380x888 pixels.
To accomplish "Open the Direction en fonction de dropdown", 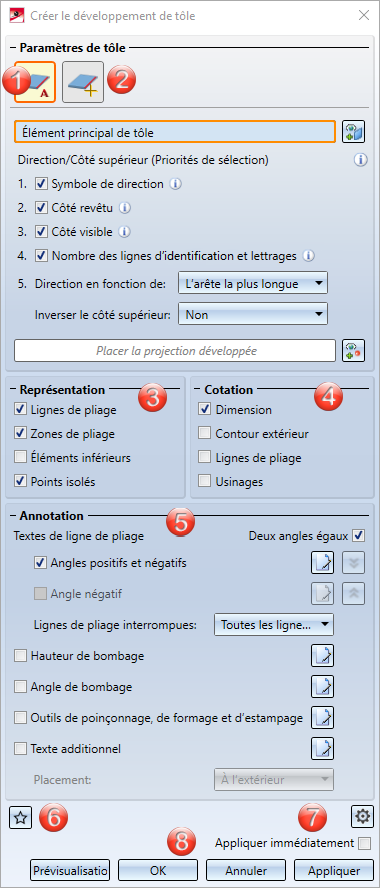I will (x=253, y=284).
